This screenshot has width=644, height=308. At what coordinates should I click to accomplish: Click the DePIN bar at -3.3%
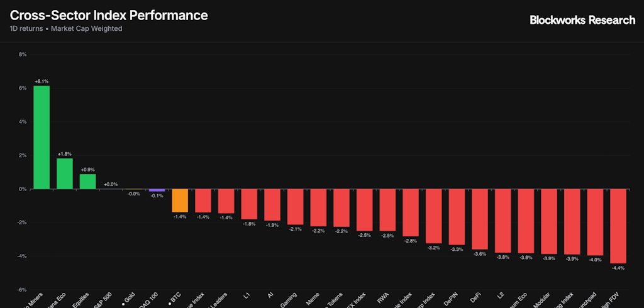click(457, 217)
